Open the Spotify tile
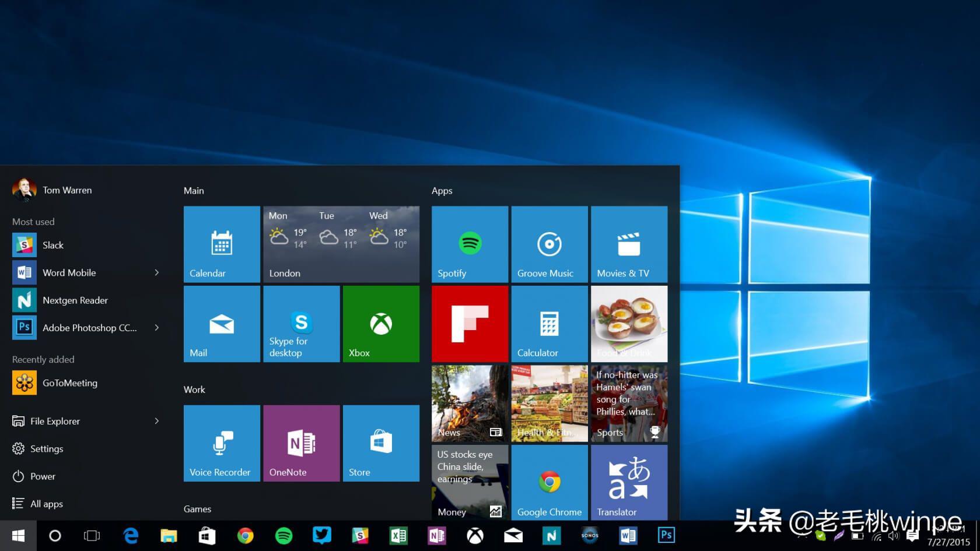 tap(469, 244)
